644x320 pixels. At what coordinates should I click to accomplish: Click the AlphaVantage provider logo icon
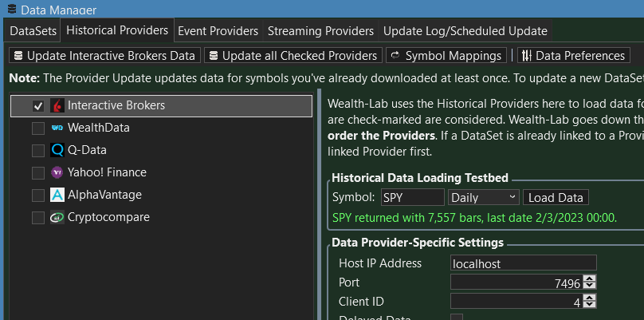(57, 196)
